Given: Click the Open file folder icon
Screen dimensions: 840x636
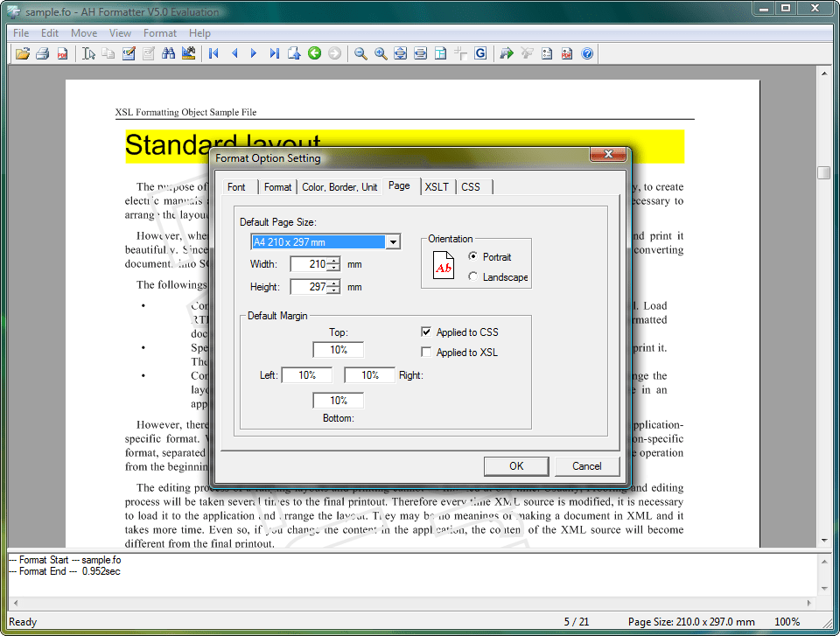Looking at the screenshot, I should tap(23, 54).
